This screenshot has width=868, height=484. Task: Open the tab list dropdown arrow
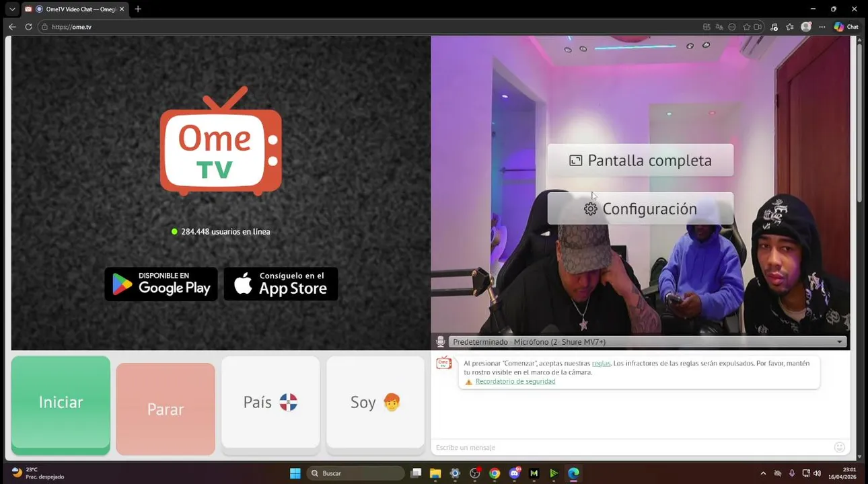[x=12, y=9]
